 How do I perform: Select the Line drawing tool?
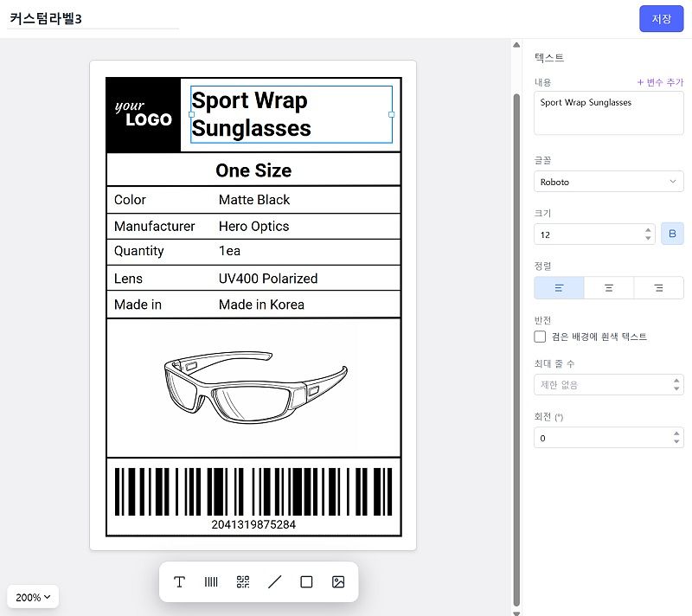(275, 582)
